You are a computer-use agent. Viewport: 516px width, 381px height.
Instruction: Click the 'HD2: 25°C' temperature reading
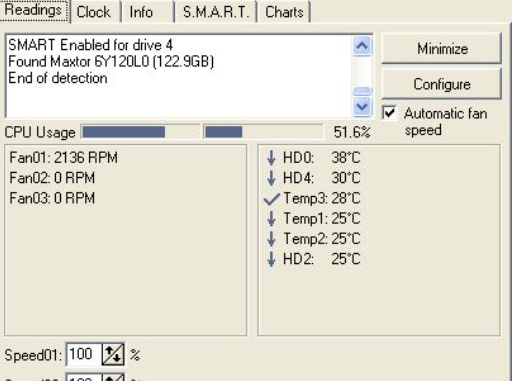click(x=322, y=259)
